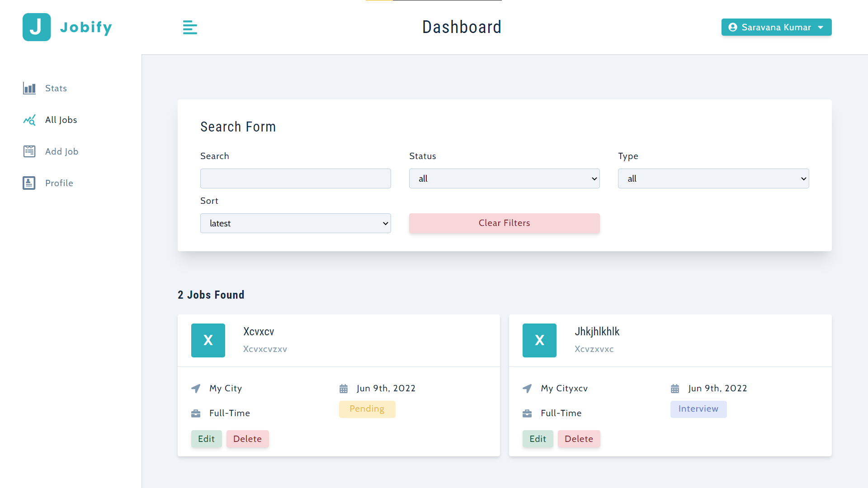This screenshot has height=488, width=868.
Task: Click the yellow Pending status badge
Action: (x=367, y=409)
